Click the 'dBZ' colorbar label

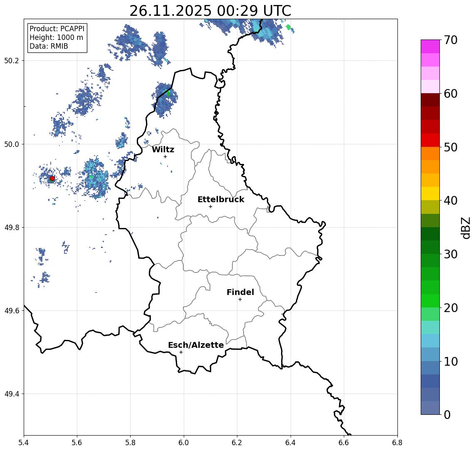tap(466, 228)
